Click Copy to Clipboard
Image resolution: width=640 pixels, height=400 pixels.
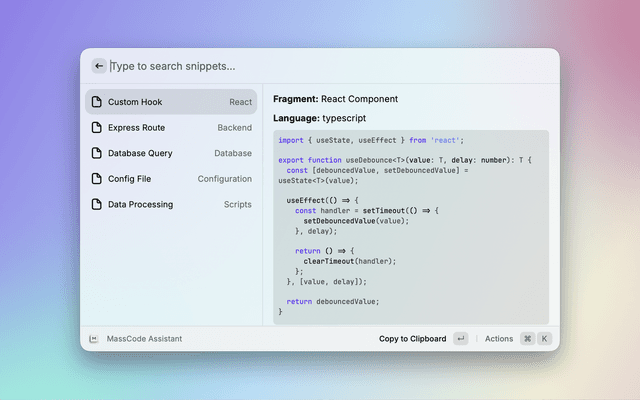(412, 339)
